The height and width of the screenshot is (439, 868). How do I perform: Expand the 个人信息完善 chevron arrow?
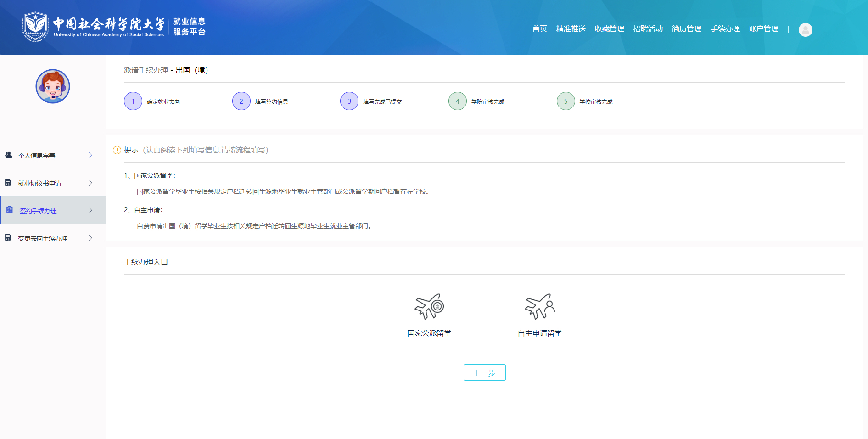[x=90, y=155]
